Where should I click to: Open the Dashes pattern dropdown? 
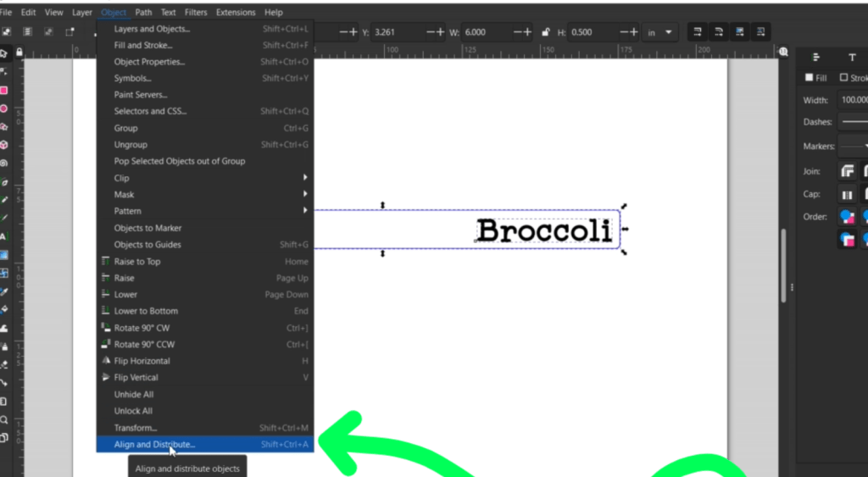852,122
